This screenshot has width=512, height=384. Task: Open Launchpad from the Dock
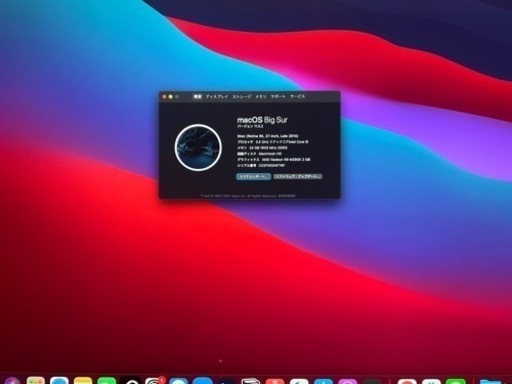click(x=36, y=380)
